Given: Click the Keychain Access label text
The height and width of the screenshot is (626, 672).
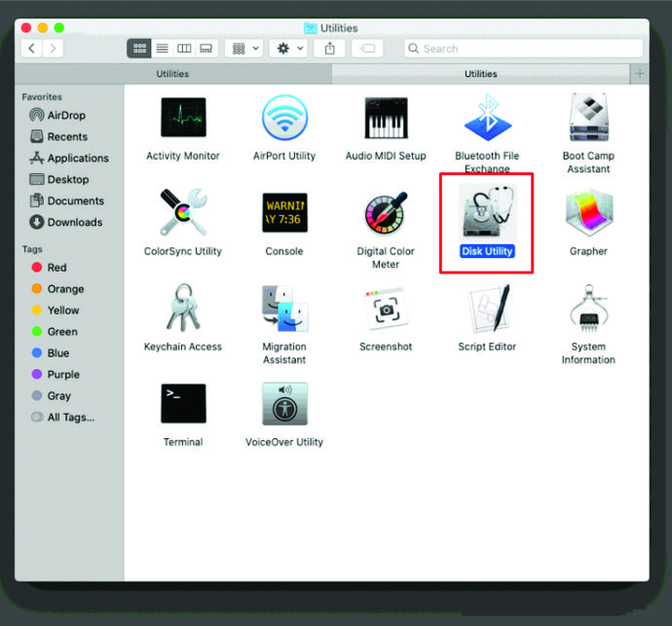Looking at the screenshot, I should click(x=183, y=347).
